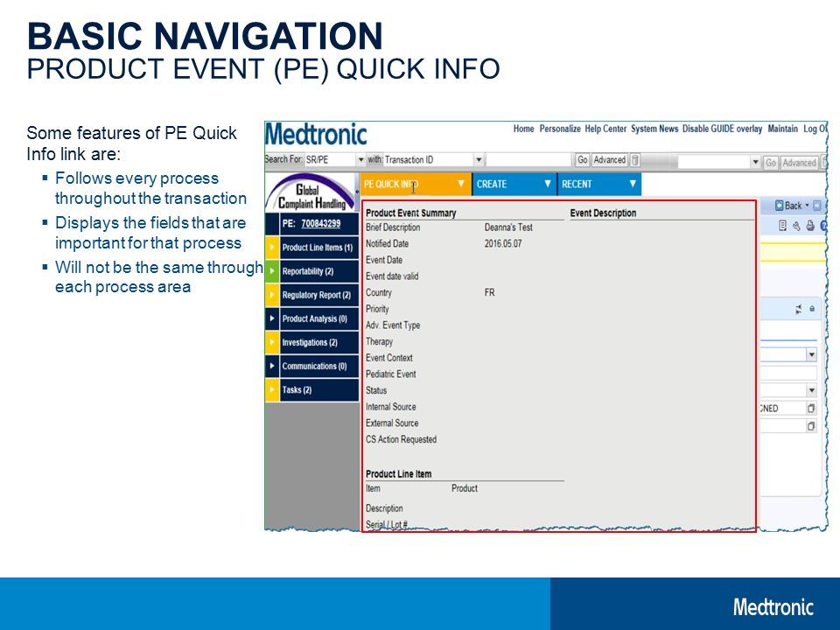Click the search text box after Transaction ID
Screen dimensions: 840x630
point(528,159)
